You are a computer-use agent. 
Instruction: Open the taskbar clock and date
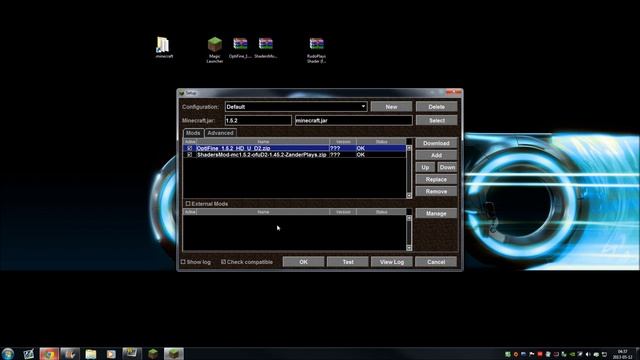[622, 354]
